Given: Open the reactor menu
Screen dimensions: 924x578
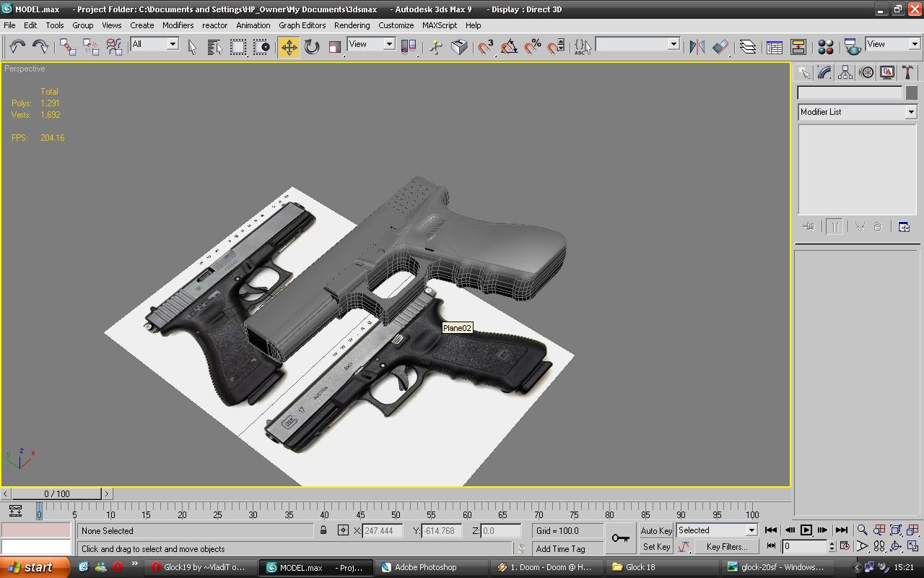Looking at the screenshot, I should 215,25.
